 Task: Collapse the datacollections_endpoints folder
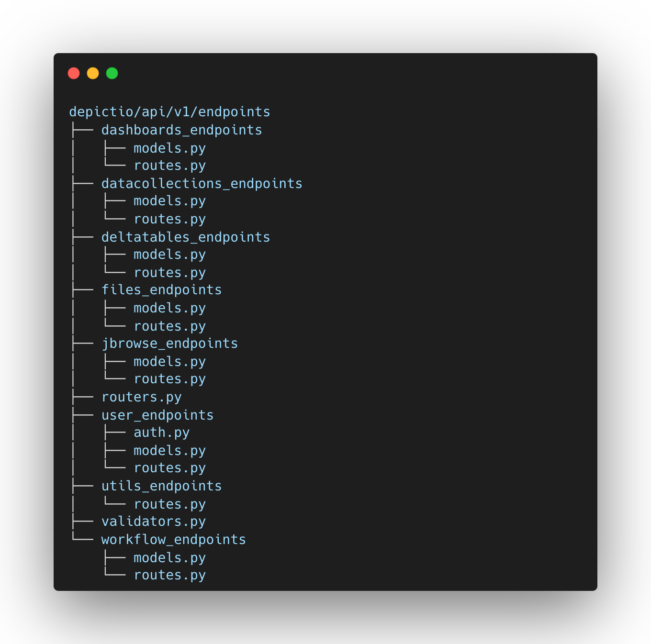pos(202,184)
